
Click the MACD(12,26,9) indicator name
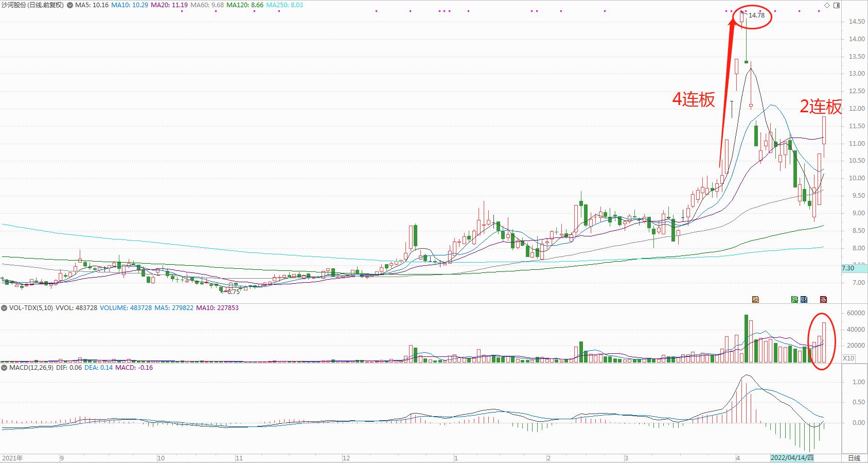31,368
